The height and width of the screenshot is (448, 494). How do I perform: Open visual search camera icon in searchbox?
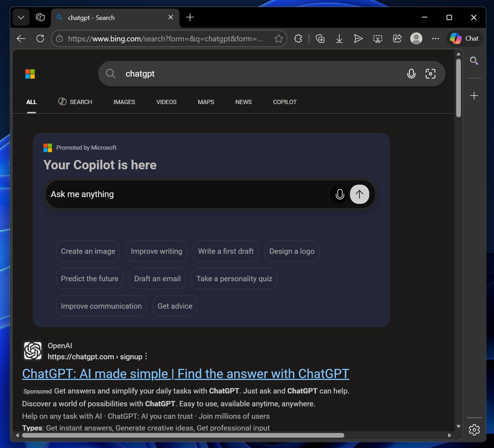tap(430, 74)
